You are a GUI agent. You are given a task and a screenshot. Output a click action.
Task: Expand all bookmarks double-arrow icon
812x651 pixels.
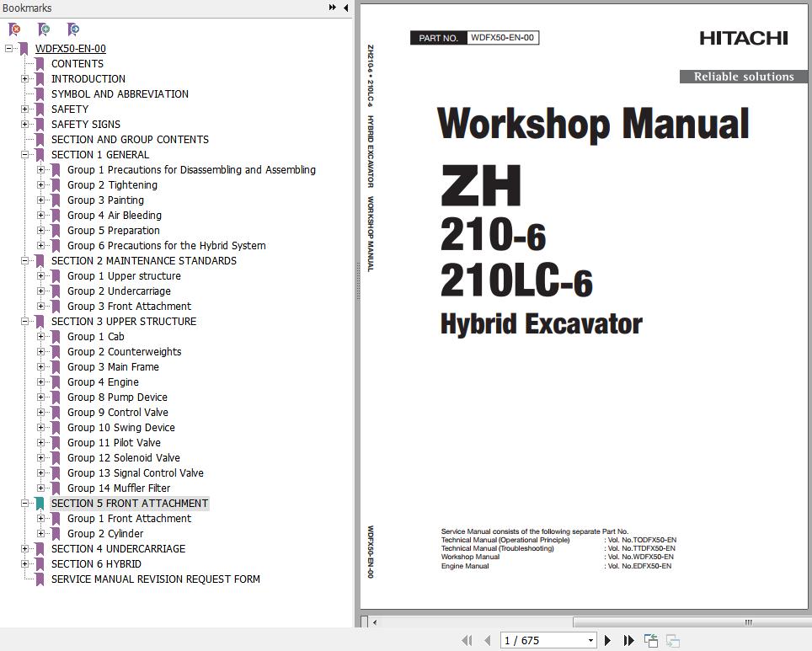(333, 8)
